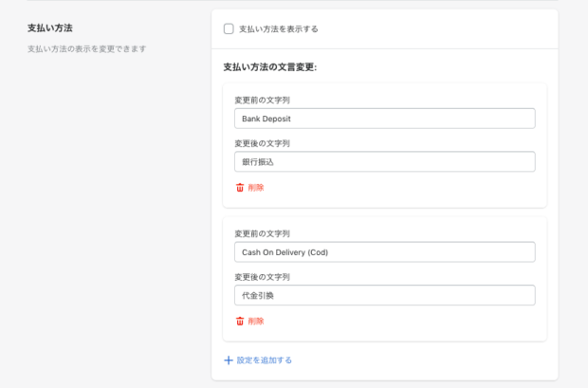Viewport: 588px width, 388px height.
Task: Click 変更前の文字列 label above Cash On Delivery
Action: click(262, 233)
